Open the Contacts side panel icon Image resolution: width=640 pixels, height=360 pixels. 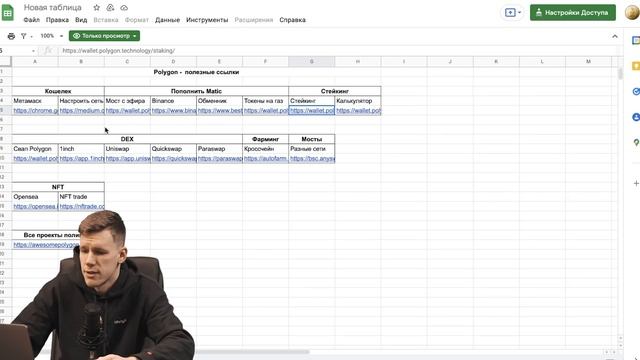(636, 117)
